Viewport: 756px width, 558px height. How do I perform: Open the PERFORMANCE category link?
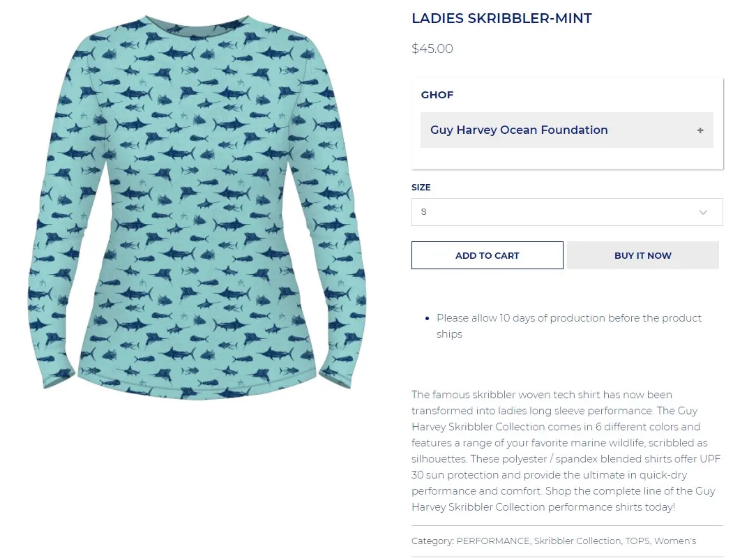click(x=493, y=541)
